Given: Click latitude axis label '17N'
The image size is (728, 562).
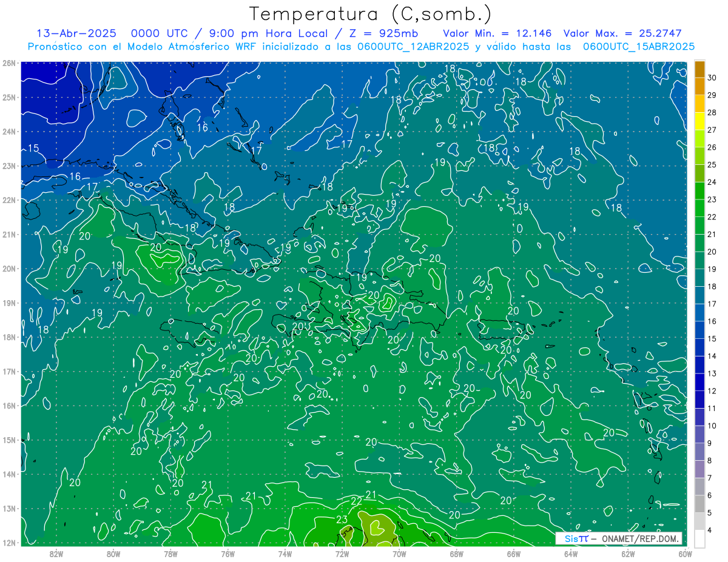Looking at the screenshot, I should point(9,371).
